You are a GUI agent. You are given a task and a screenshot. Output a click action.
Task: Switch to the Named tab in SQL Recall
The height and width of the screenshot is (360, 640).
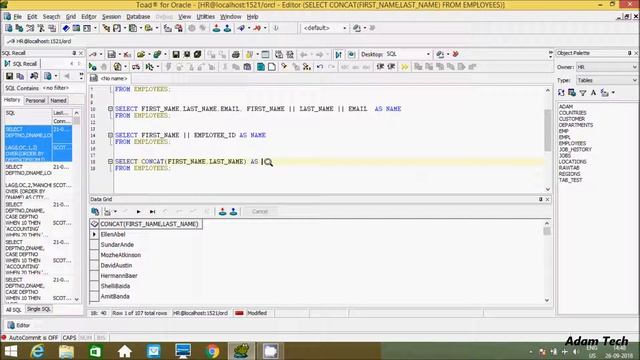point(58,100)
